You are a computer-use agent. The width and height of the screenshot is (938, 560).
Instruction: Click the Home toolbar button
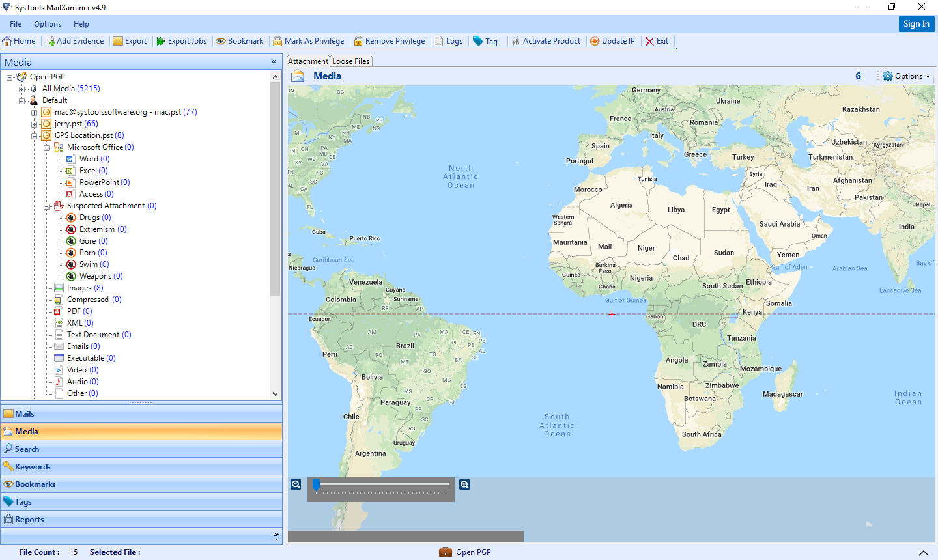point(19,41)
